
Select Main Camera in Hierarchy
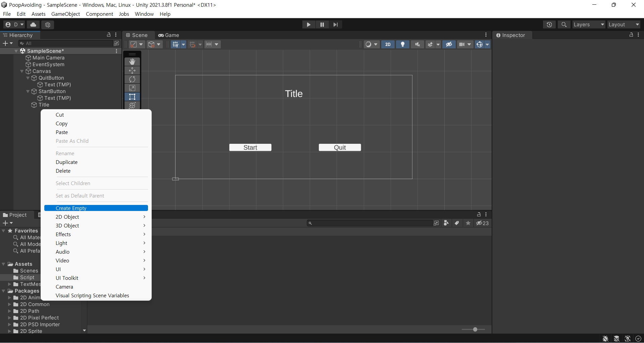(x=48, y=58)
